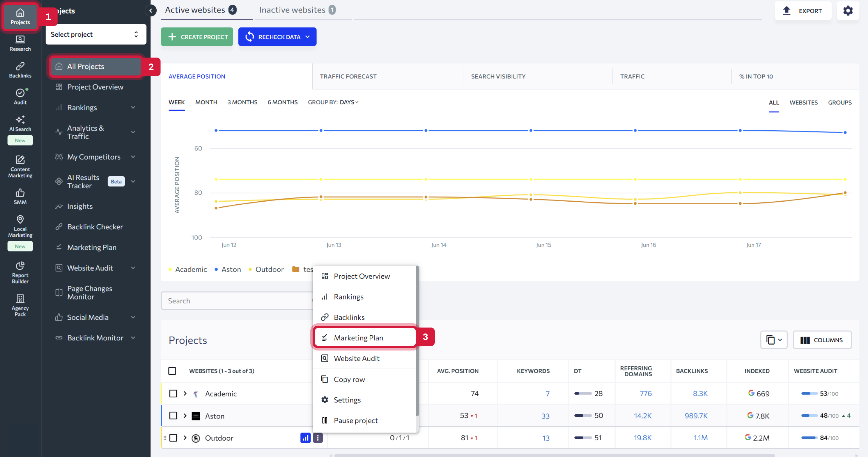Open Outdoor's 1.1M backlinks link
The width and height of the screenshot is (868, 457).
pyautogui.click(x=700, y=438)
